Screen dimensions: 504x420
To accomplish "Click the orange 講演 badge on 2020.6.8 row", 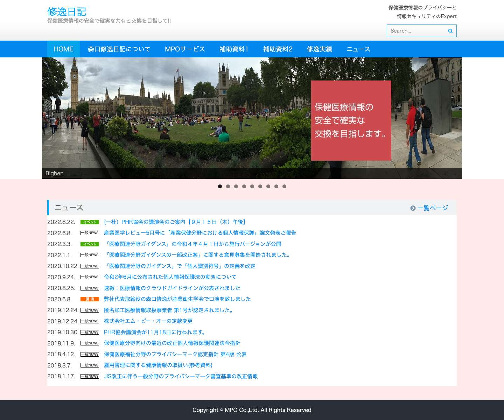I will [90, 299].
